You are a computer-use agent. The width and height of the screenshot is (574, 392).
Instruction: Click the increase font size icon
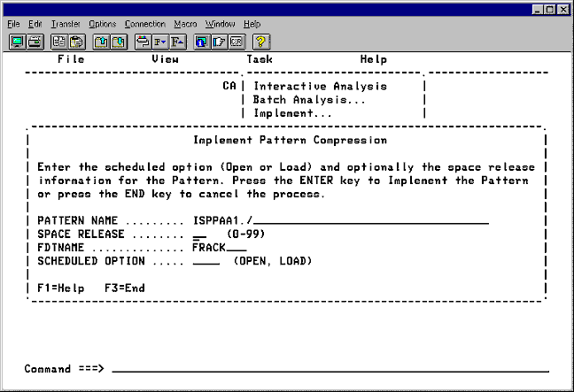[x=178, y=42]
